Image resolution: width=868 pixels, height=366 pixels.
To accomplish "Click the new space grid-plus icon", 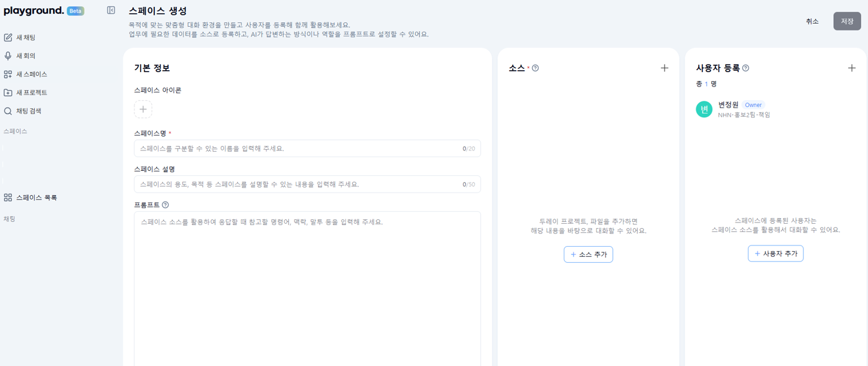I will click(x=8, y=74).
